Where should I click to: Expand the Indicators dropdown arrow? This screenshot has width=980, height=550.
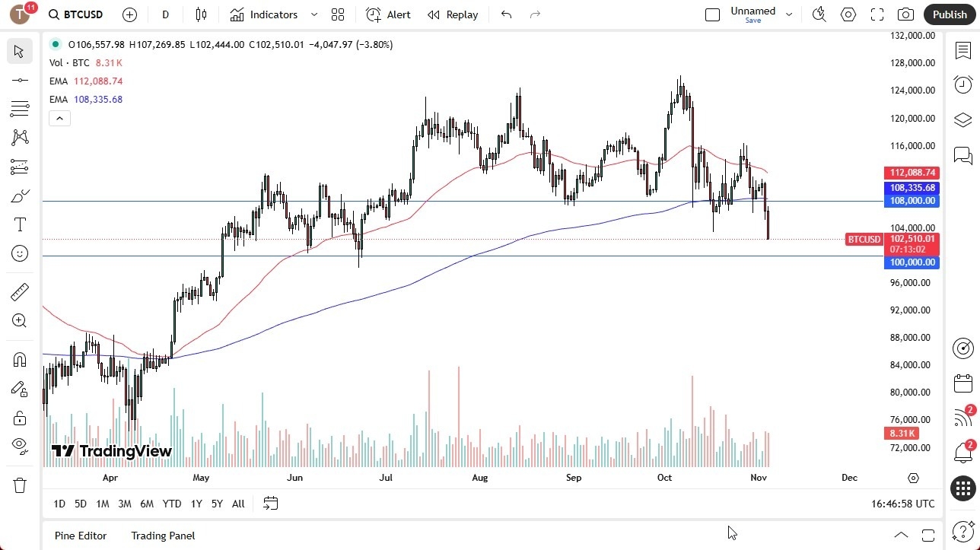coord(313,14)
